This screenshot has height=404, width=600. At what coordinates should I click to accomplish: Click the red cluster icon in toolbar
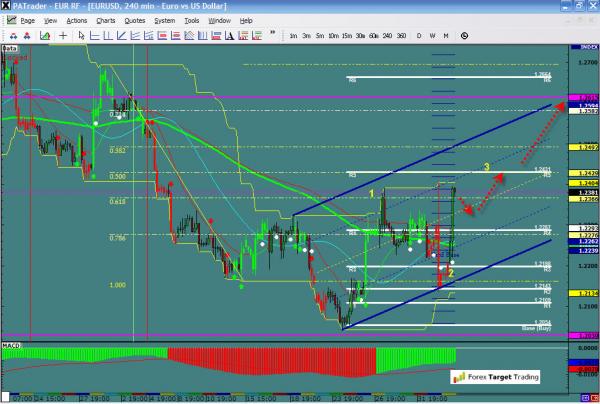click(x=27, y=36)
